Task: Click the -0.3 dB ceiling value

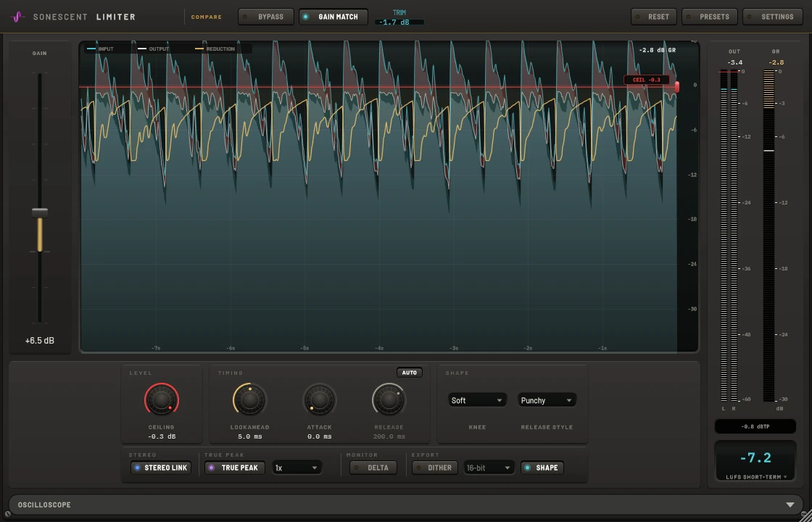Action: (x=162, y=436)
